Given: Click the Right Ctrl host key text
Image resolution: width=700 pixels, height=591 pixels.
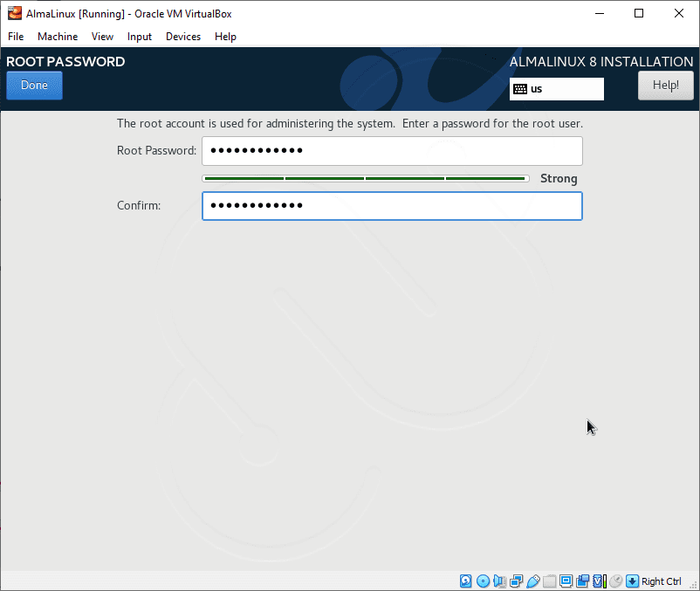Looking at the screenshot, I should (x=662, y=581).
